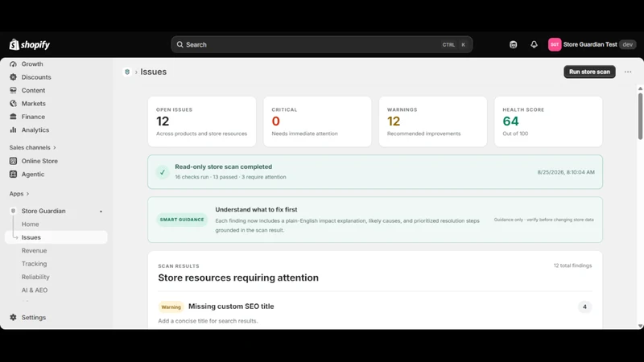
Task: Click the count badge 4 on SEO finding
Action: 584,306
